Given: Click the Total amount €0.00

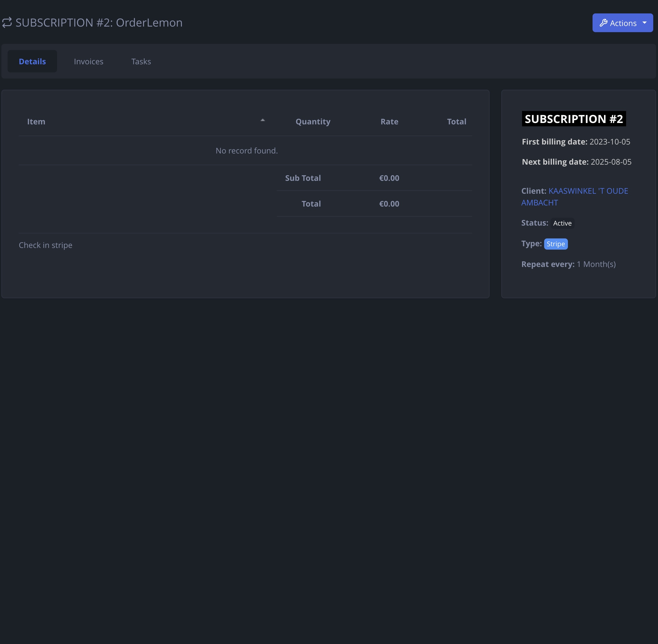Looking at the screenshot, I should pyautogui.click(x=389, y=203).
